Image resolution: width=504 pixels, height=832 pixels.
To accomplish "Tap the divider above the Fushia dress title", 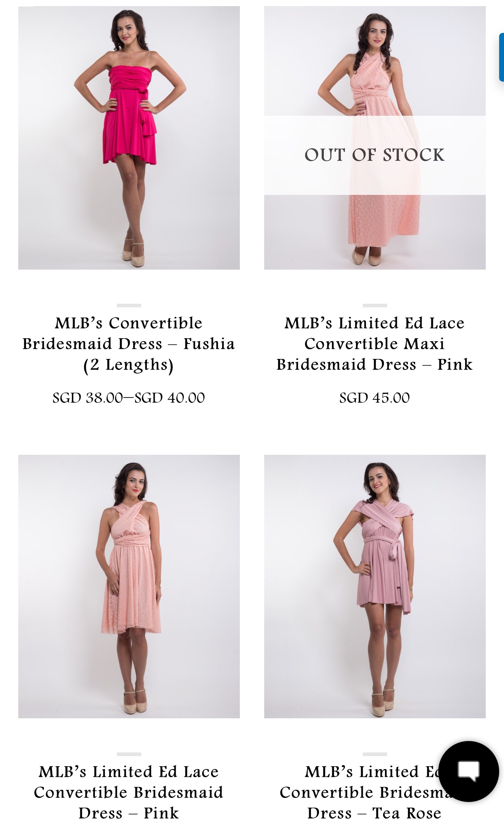I will point(129,305).
